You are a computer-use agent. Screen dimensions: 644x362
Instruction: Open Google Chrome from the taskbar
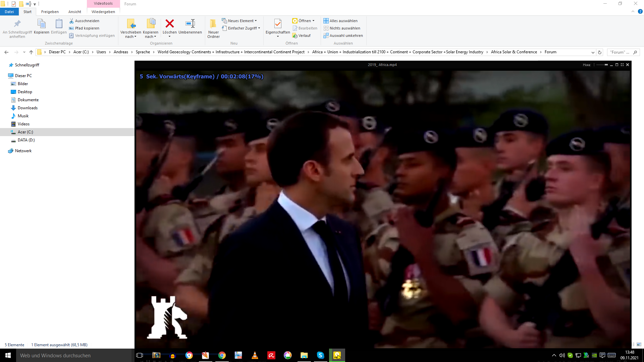pyautogui.click(x=222, y=355)
